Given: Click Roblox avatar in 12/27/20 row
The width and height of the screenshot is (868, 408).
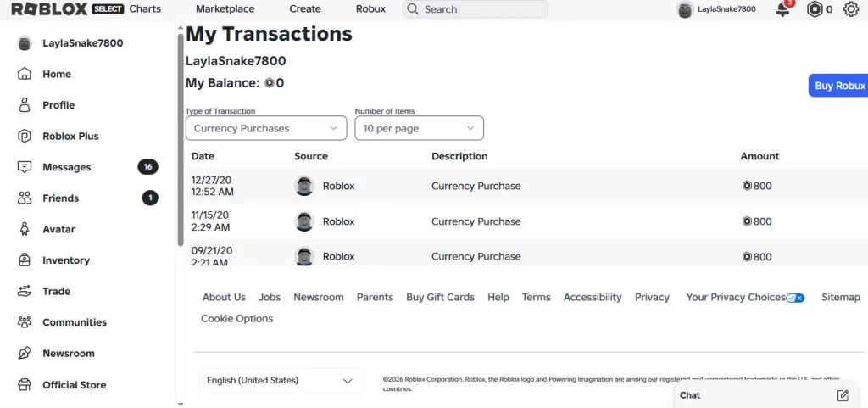Looking at the screenshot, I should [304, 186].
